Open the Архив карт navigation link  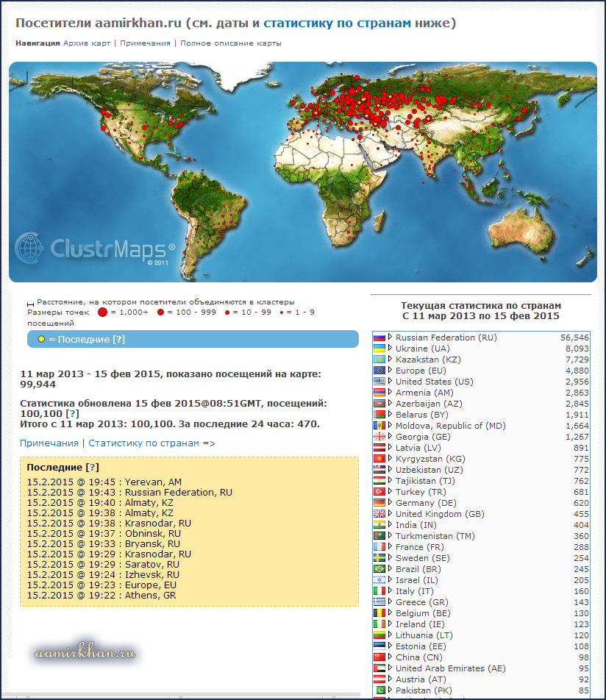pyautogui.click(x=87, y=43)
